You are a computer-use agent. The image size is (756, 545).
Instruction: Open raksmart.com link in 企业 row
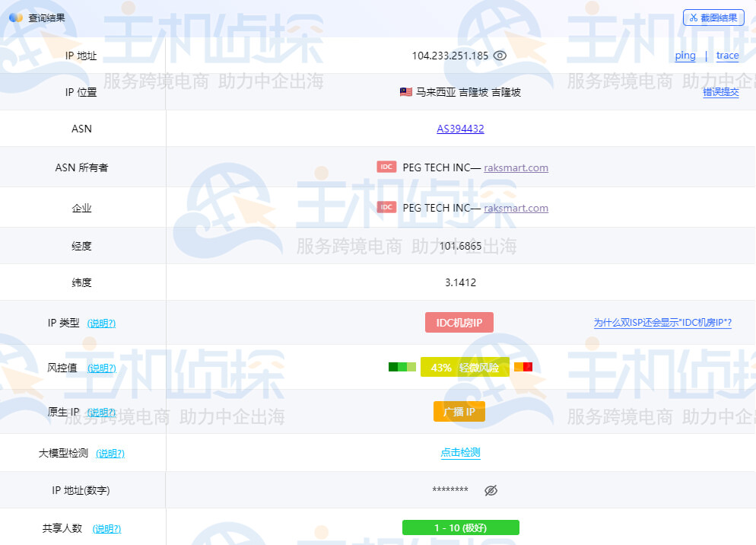pyautogui.click(x=516, y=208)
